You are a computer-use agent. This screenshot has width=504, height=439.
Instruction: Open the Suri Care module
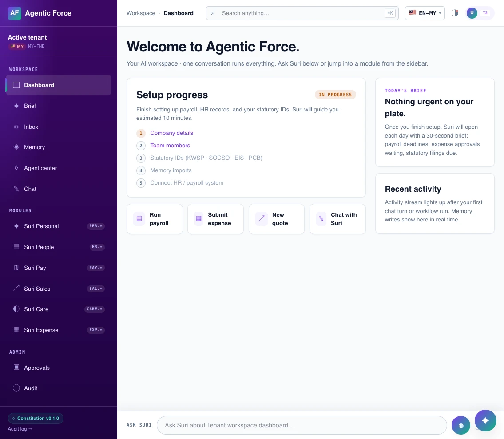click(x=59, y=309)
